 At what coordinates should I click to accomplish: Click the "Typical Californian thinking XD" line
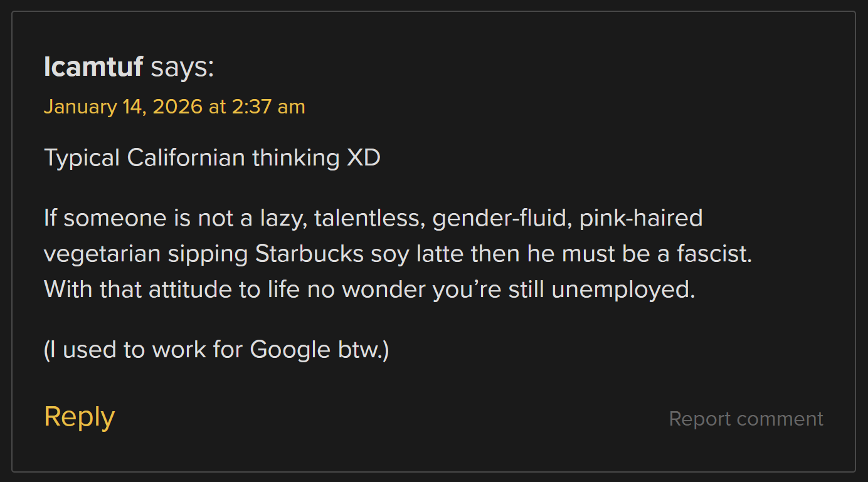pos(212,157)
